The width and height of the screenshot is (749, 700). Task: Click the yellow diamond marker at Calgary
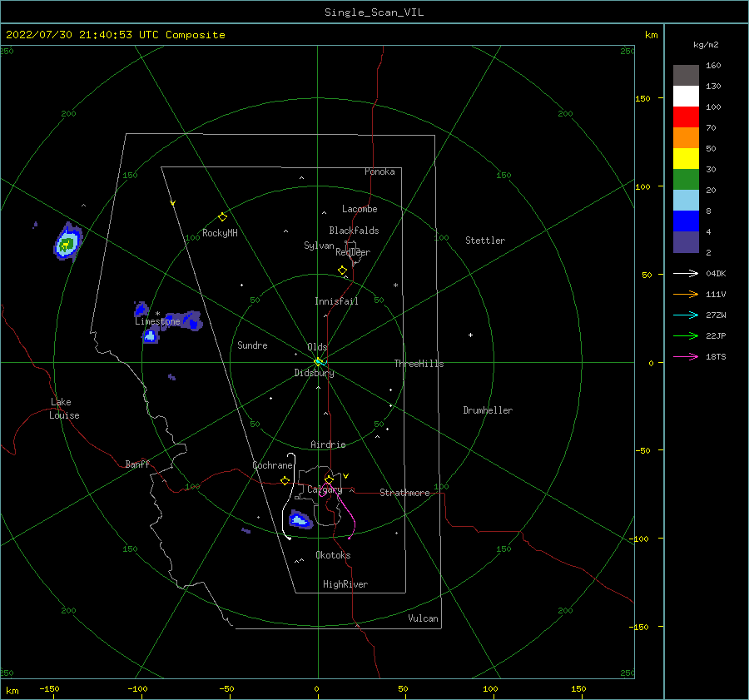pos(329,479)
